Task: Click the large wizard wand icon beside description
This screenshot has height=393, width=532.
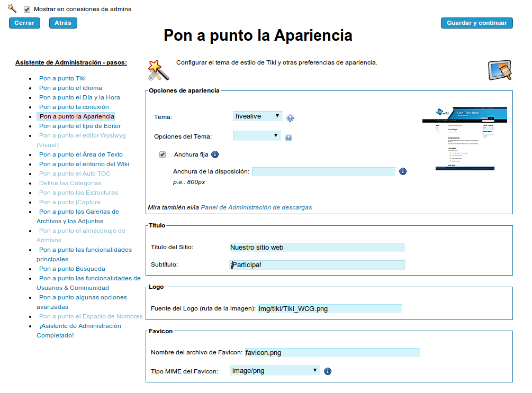Action: pos(158,70)
